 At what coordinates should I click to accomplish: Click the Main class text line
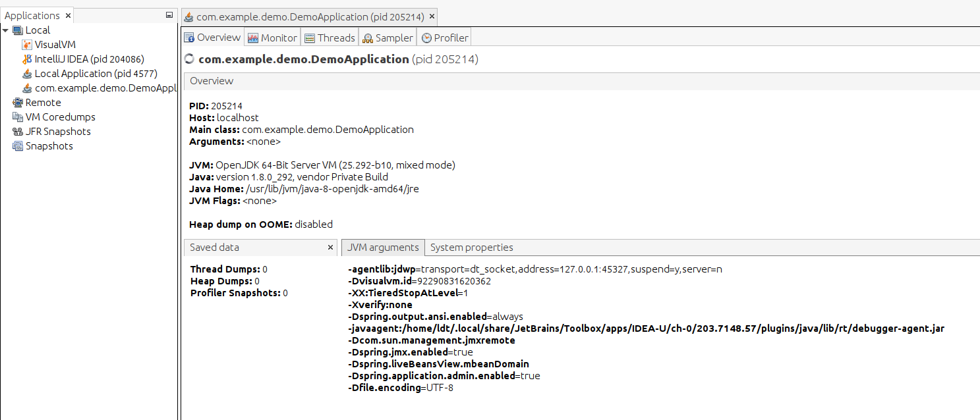(301, 130)
